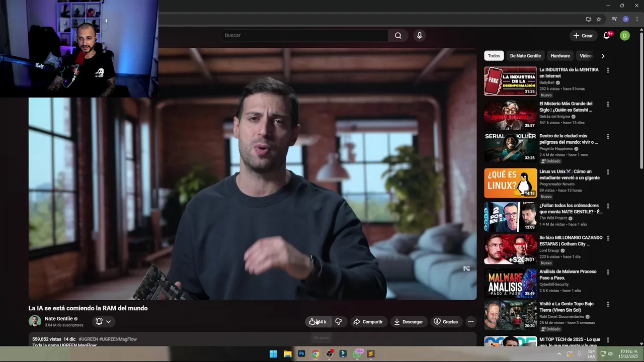644x362 pixels.
Task: Open Visité a La Gente Topo thumbnail
Action: (510, 315)
